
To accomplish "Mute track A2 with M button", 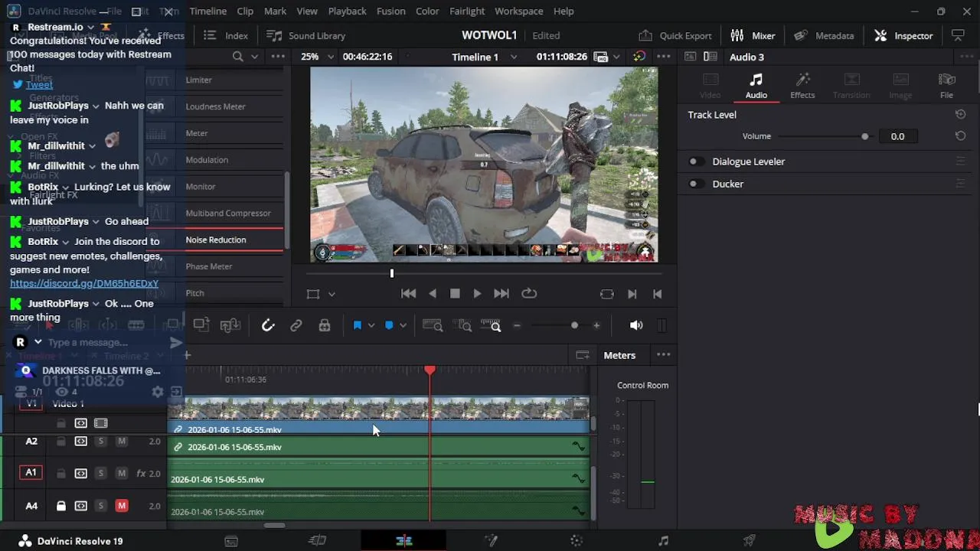I will (121, 442).
